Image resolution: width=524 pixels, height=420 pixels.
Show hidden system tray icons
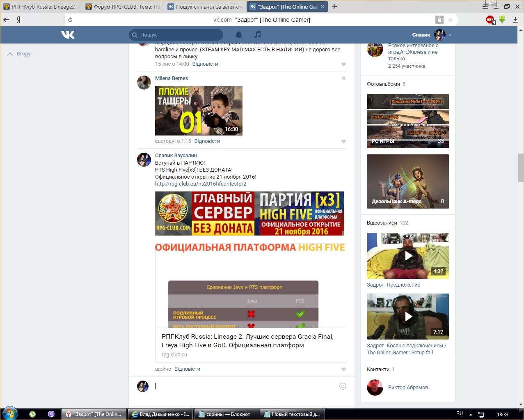(471, 415)
